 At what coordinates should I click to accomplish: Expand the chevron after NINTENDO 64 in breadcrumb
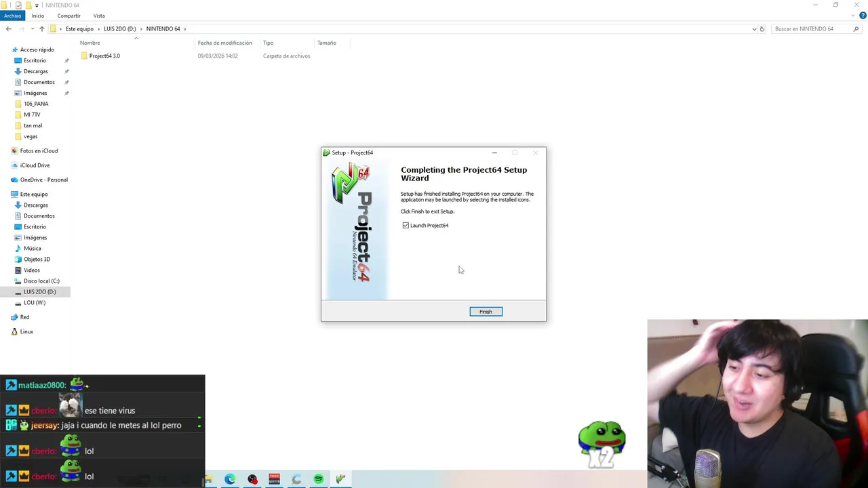184,29
